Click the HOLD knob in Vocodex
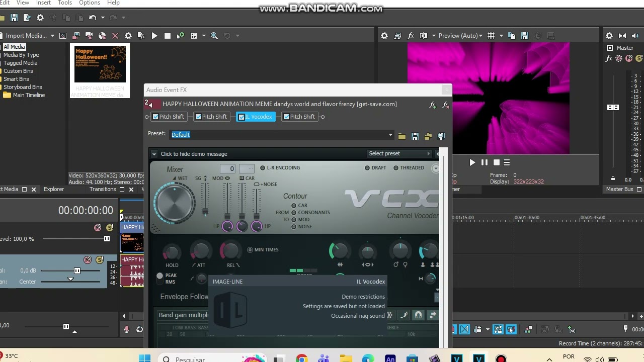Screen dimensions: 644x362 tap(172, 252)
